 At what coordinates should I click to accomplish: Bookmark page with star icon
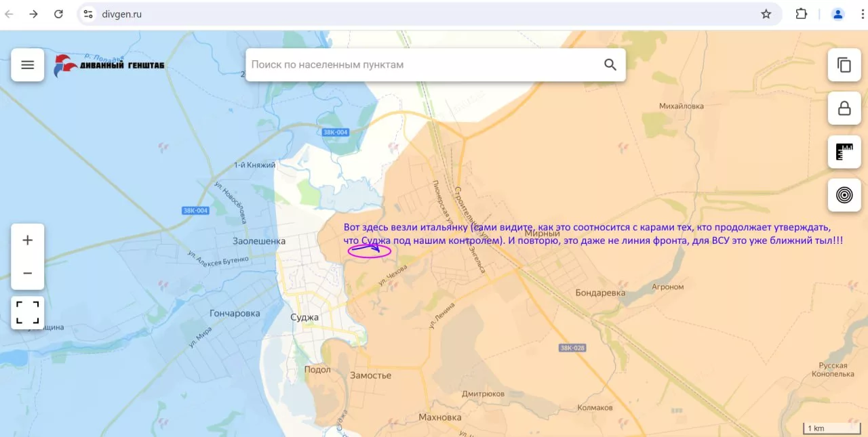click(766, 14)
